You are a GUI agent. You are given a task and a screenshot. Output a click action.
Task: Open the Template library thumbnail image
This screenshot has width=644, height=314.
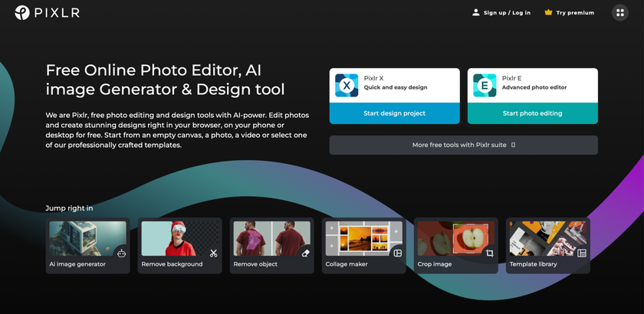(x=548, y=238)
